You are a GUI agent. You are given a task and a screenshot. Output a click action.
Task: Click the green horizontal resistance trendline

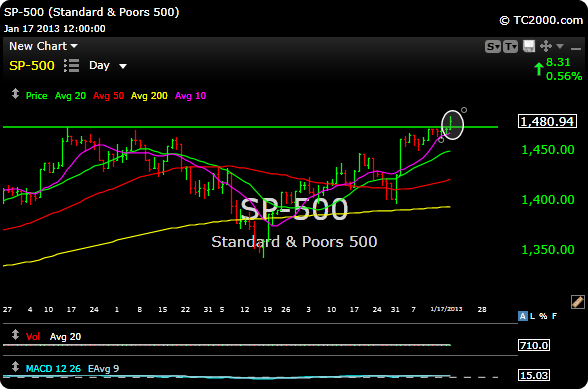point(250,127)
